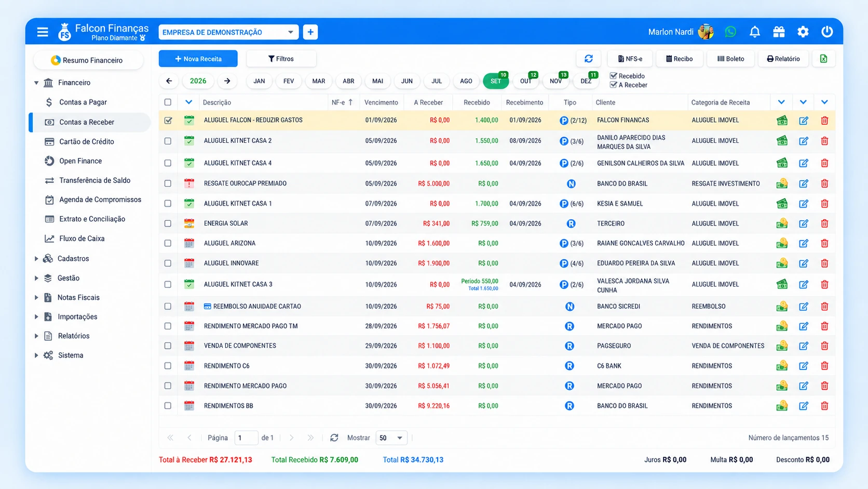Toggle the Recebido checkbox
This screenshot has width=868, height=489.
click(x=614, y=76)
